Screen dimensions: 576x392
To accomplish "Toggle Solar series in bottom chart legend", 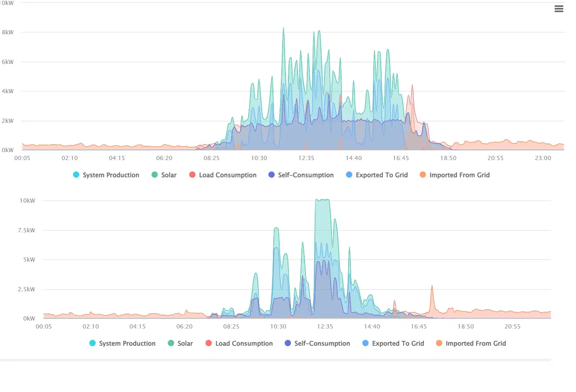I will [180, 344].
